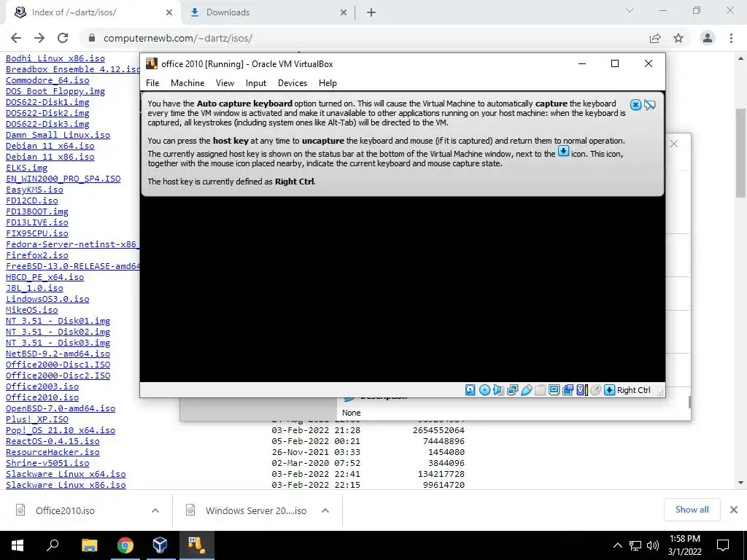Open the Office2010.iso download item
The height and width of the screenshot is (560, 747).
click(x=65, y=510)
